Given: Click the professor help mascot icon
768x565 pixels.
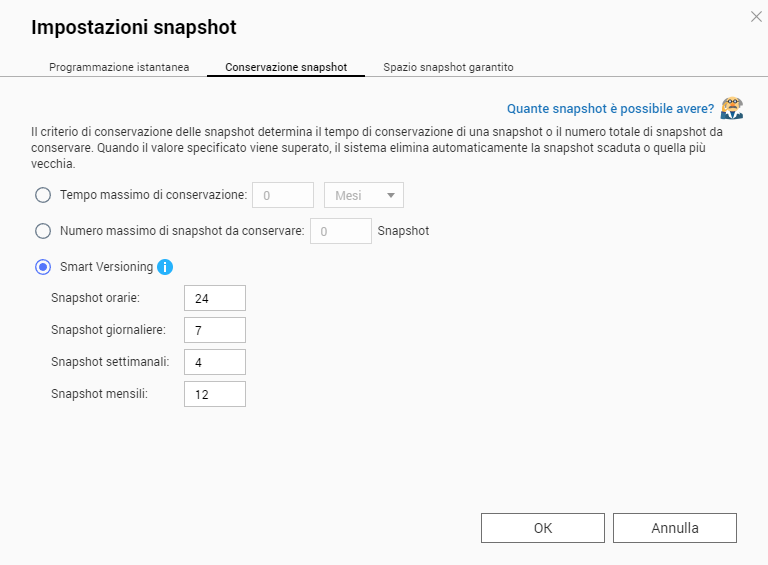Looking at the screenshot, I should tap(732, 108).
